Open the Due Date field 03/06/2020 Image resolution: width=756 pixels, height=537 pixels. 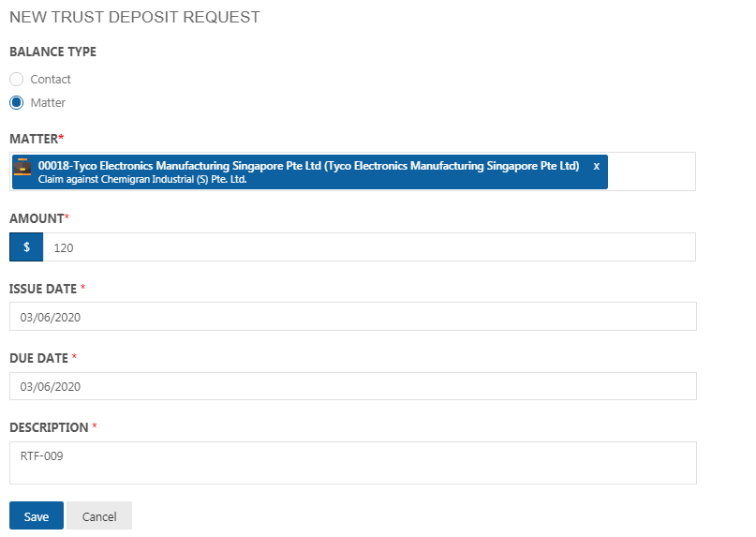(353, 386)
